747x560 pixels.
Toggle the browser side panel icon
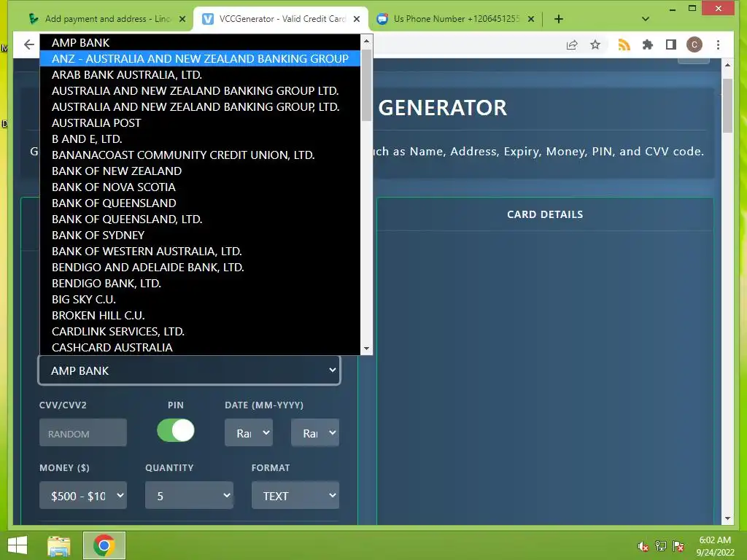(x=671, y=44)
